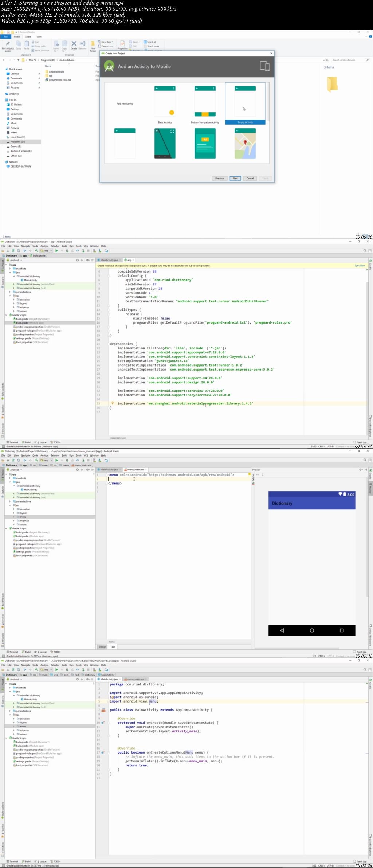The image size is (373, 868).
Task: Switch to Text tab in menu_main.xml editor
Action: (x=113, y=647)
